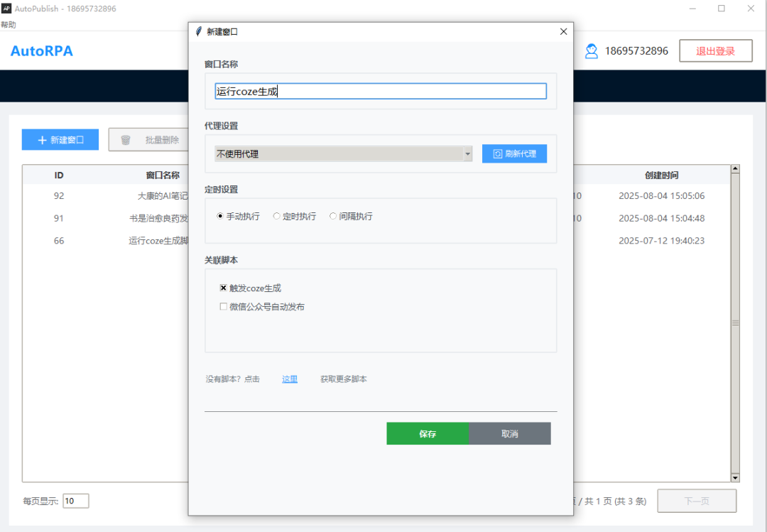
Task: Click the table vertical scrollbar thumb
Action: (735, 323)
